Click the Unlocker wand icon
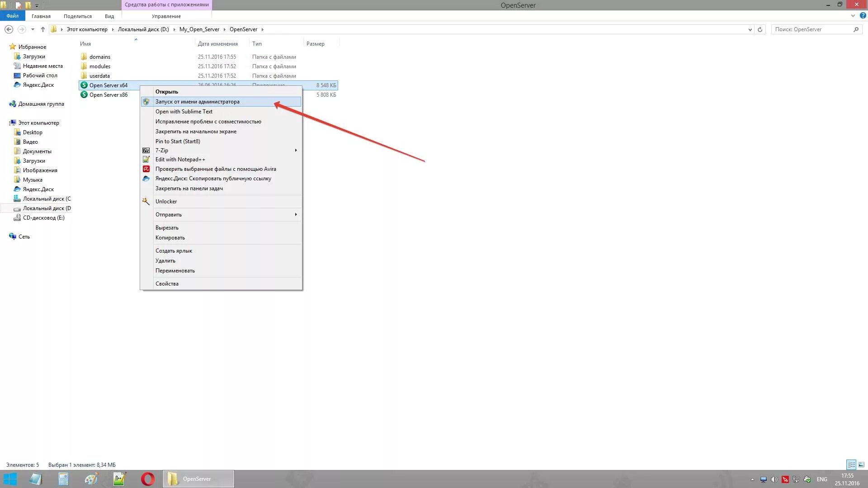The height and width of the screenshot is (488, 868). coord(146,202)
